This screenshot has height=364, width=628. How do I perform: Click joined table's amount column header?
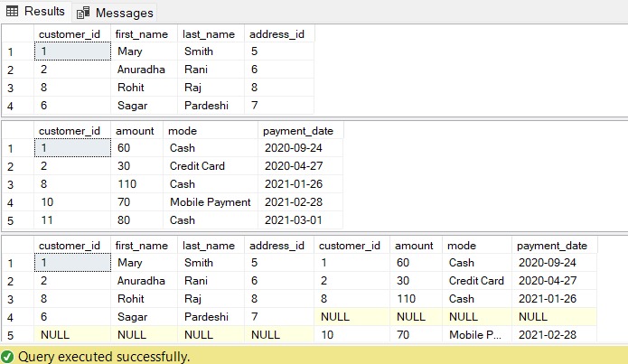[417, 245]
